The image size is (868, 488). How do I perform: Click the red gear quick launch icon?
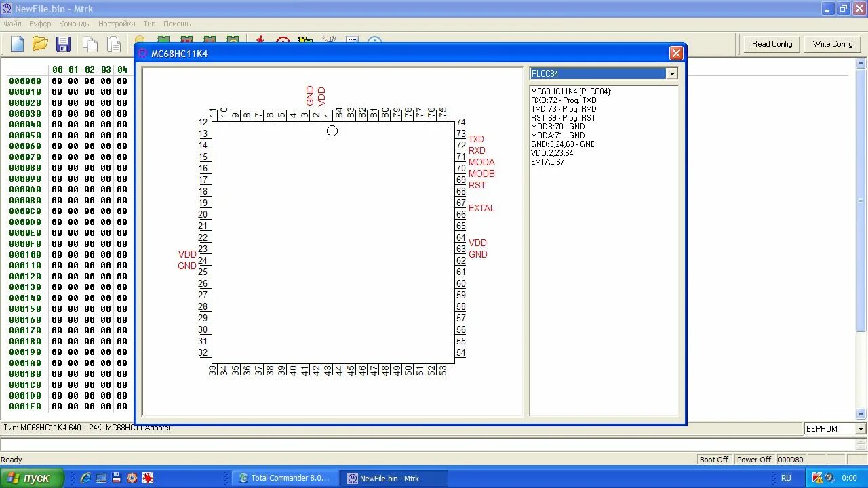coord(132,478)
